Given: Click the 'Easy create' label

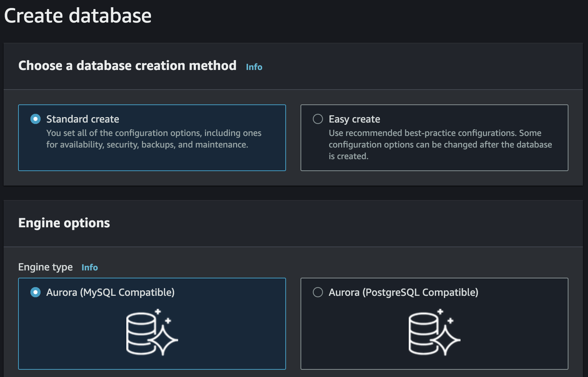Looking at the screenshot, I should 354,119.
